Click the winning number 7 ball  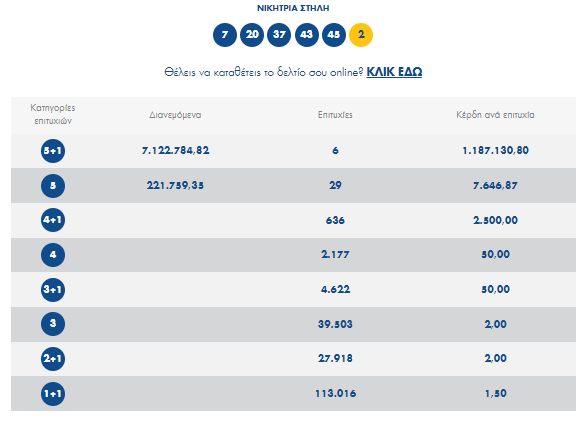tap(225, 35)
